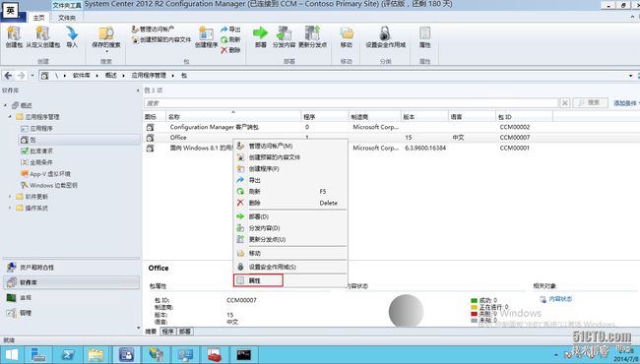Collapse the 概述 tree node
Viewport: 640px width, 364px height.
pyautogui.click(x=5, y=105)
